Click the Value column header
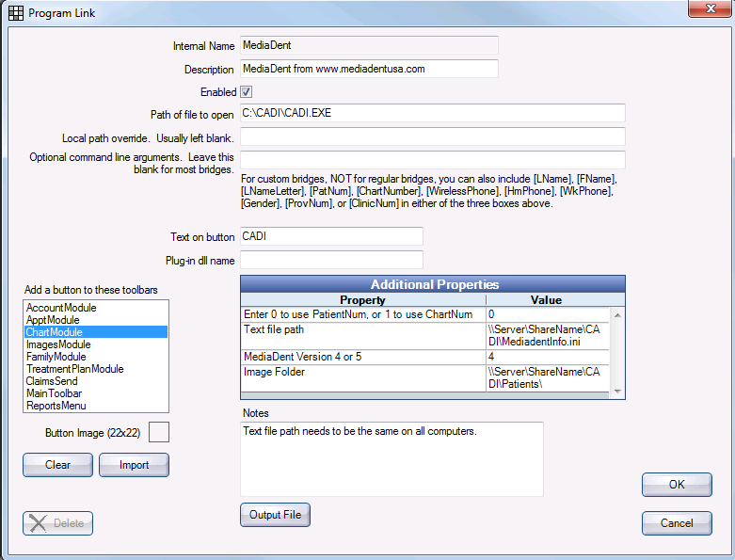 [x=547, y=300]
